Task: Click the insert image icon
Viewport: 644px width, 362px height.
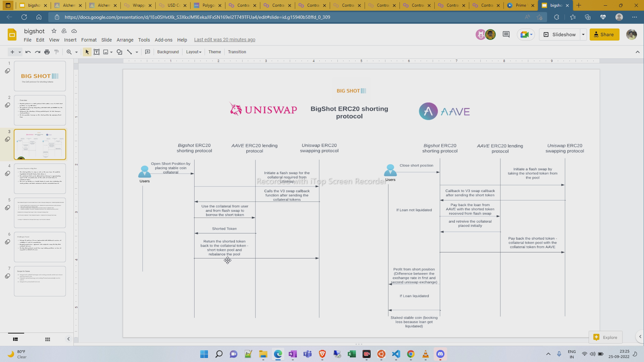Action: coord(106,52)
